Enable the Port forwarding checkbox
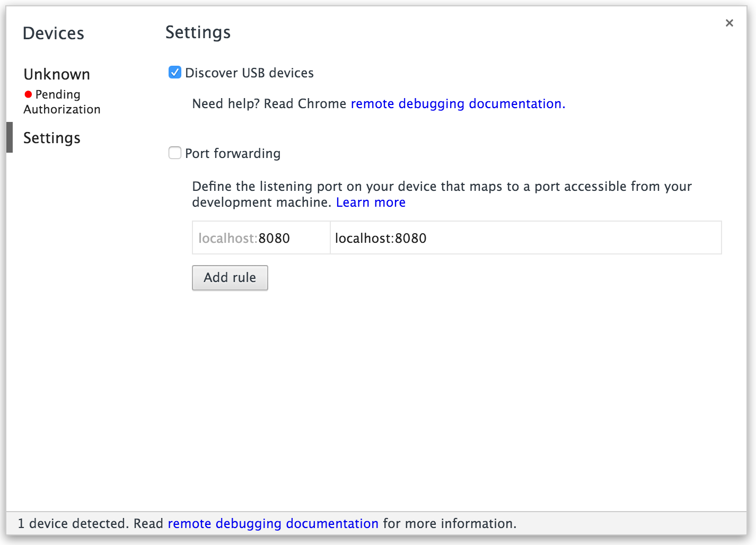The image size is (756, 545). (175, 153)
